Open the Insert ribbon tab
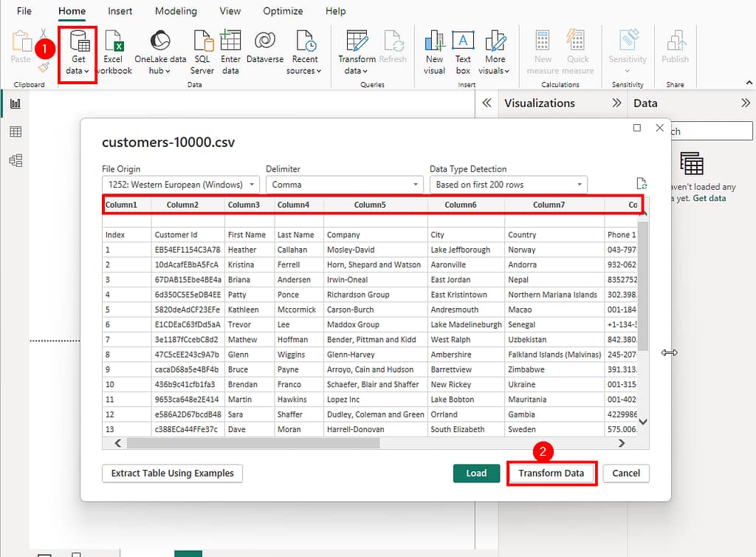The width and height of the screenshot is (756, 557). pos(120,11)
